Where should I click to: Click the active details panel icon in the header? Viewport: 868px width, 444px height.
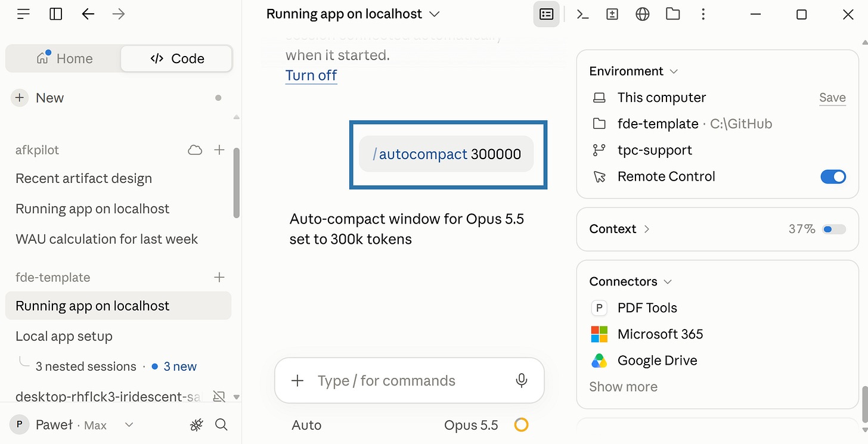546,14
